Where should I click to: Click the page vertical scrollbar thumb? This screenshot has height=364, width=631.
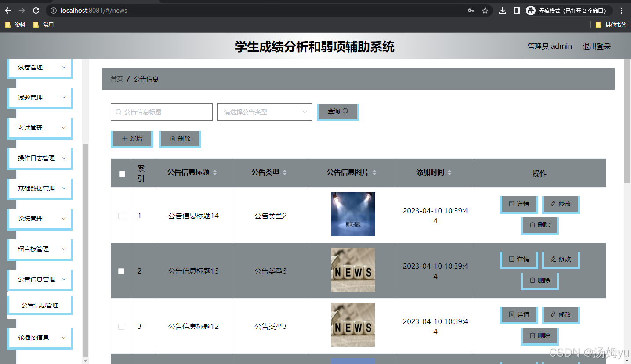pyautogui.click(x=627, y=121)
